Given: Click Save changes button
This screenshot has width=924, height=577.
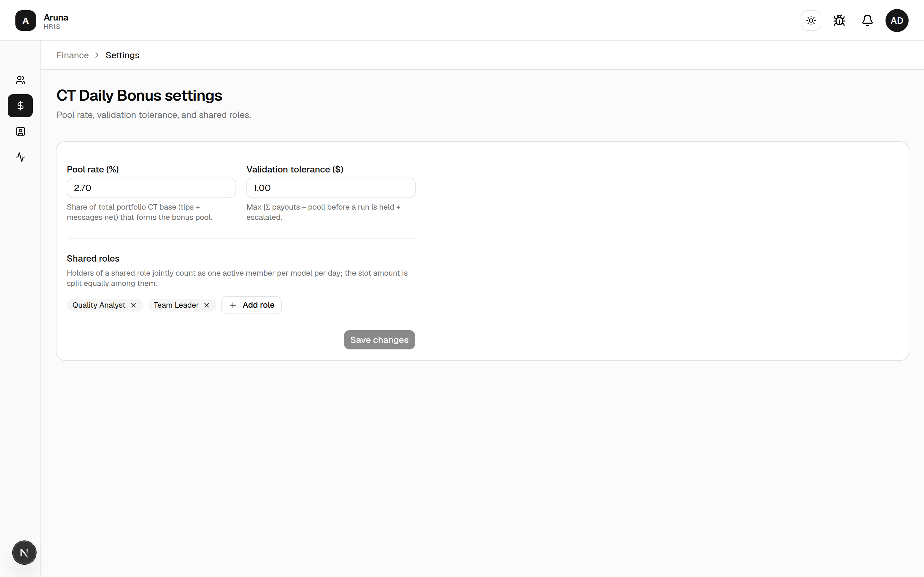Looking at the screenshot, I should pyautogui.click(x=379, y=340).
